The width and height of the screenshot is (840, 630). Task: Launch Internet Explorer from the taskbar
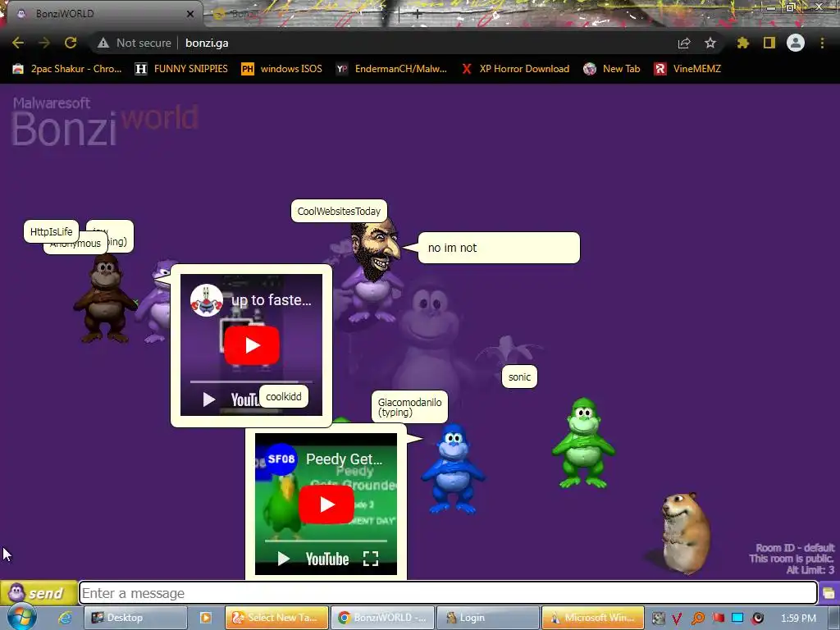66,618
